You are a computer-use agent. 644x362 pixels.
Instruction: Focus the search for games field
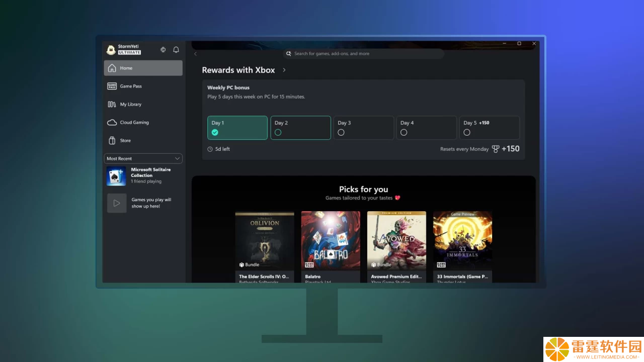coord(363,53)
